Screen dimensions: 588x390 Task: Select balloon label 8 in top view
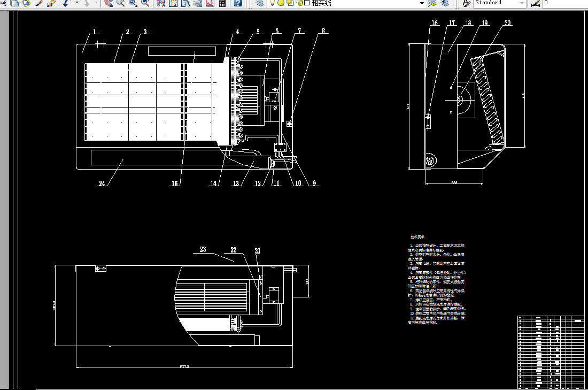tap(323, 31)
